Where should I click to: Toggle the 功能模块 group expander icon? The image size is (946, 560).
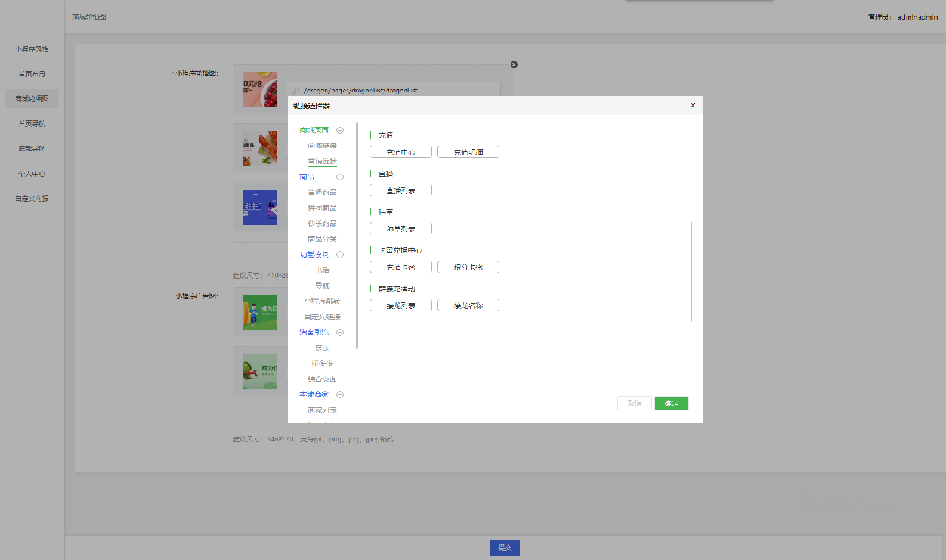(x=340, y=255)
